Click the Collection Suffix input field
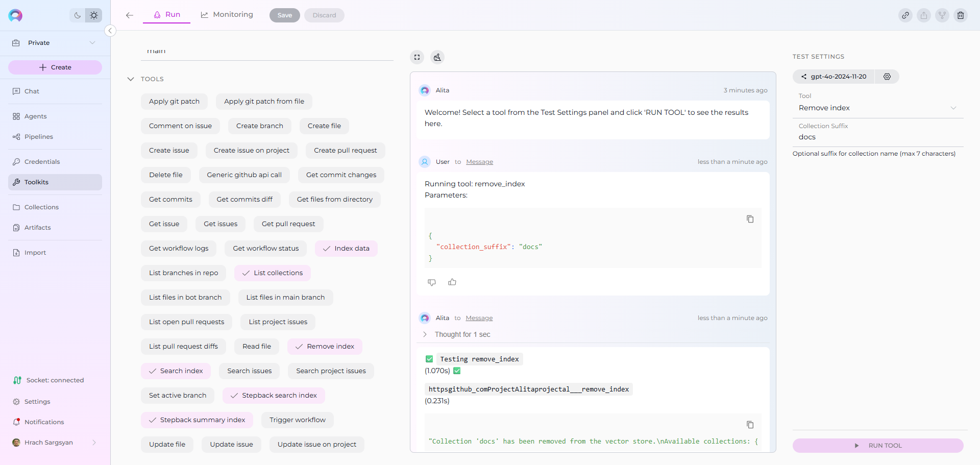The image size is (980, 465). click(878, 137)
